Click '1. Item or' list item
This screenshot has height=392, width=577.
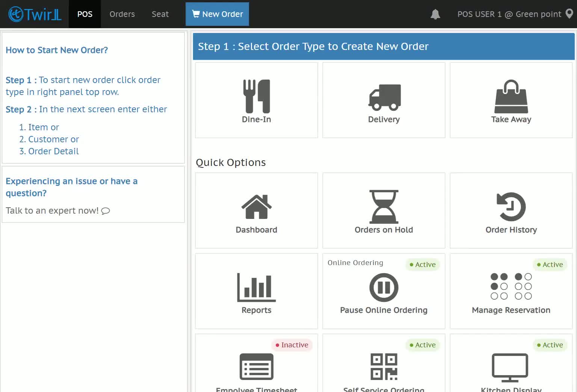coord(39,127)
